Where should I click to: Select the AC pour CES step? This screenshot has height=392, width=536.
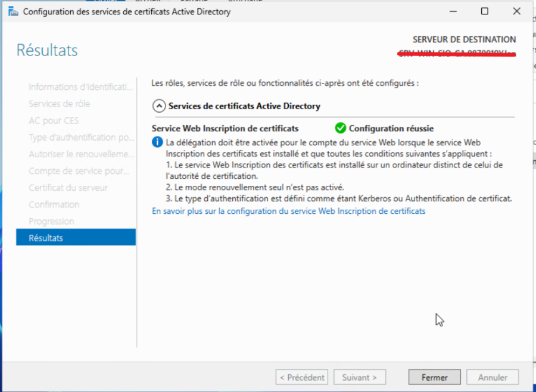click(54, 120)
